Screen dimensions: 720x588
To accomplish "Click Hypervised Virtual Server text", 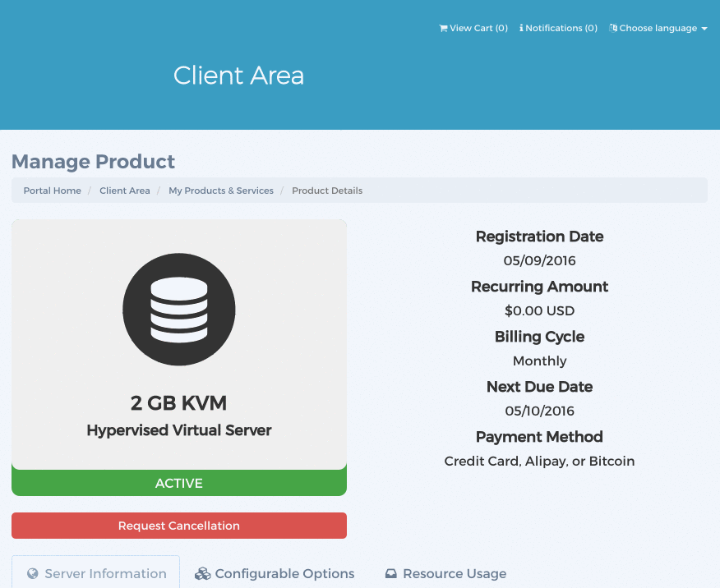I will [179, 430].
